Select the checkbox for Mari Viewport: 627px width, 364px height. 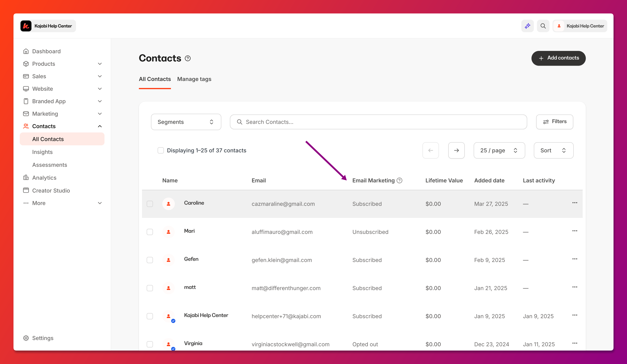[150, 232]
